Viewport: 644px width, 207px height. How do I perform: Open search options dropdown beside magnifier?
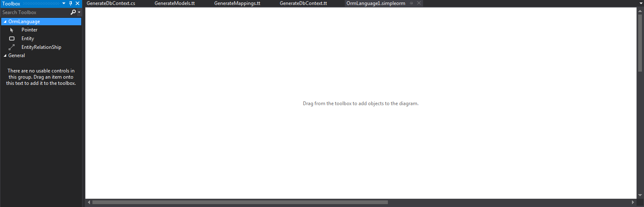(79, 12)
